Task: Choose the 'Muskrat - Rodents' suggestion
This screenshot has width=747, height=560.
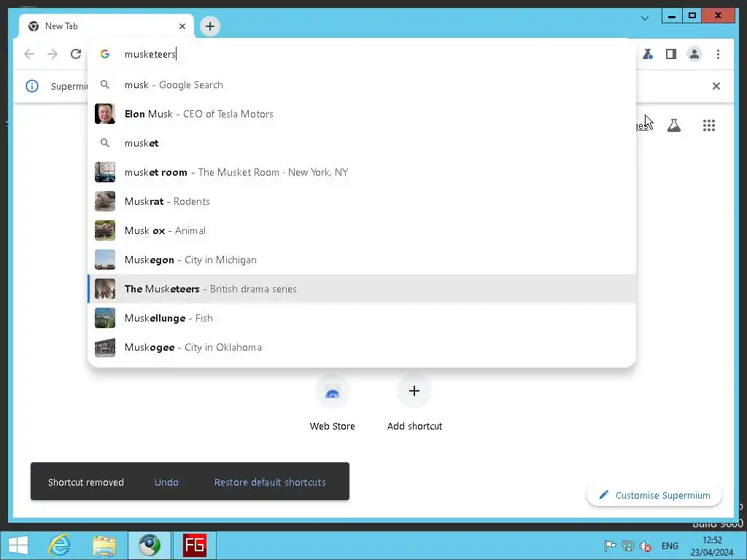Action: tap(362, 201)
